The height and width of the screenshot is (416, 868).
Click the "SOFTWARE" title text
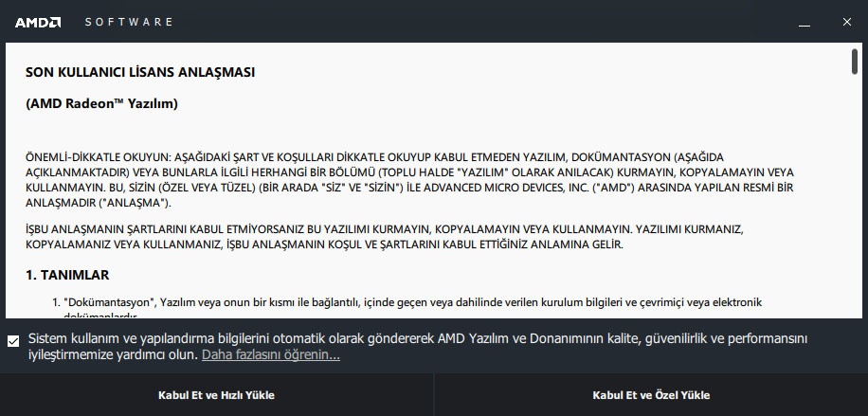(x=129, y=22)
